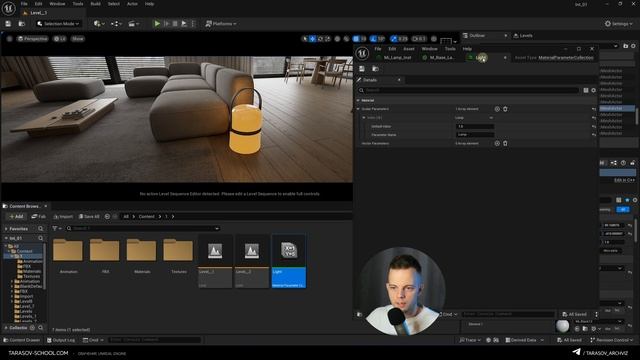Screen dimensions: 640x360
Task: Open the viewport layout grid dropdown
Action: (x=448, y=40)
